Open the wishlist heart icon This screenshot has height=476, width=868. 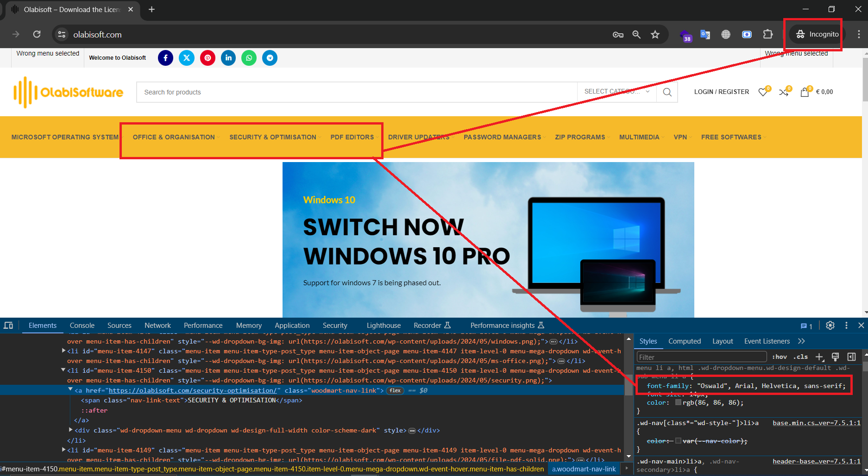[763, 92]
